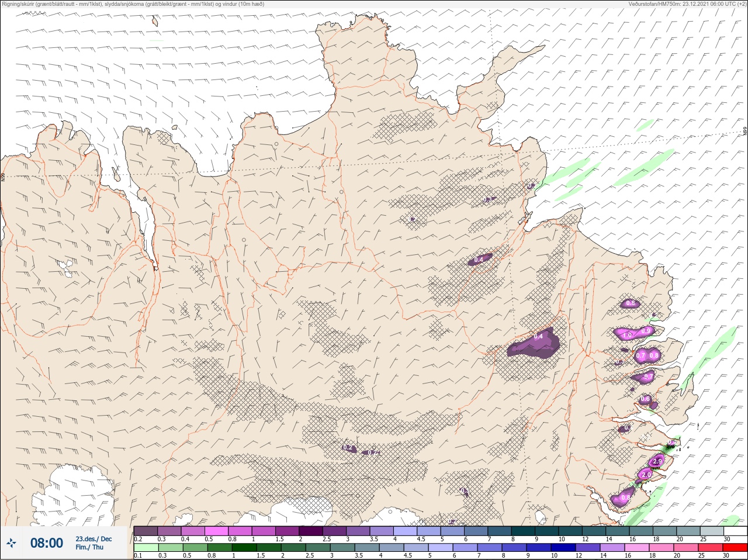The image size is (748, 560).
Task: Click the 1.0 precipitation value label
Action: point(627,336)
